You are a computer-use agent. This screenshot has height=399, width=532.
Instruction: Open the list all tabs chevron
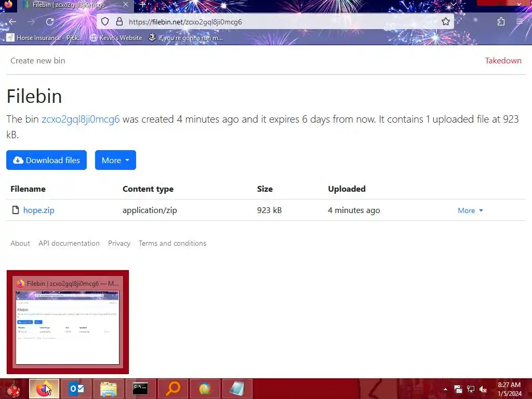pos(453,4)
